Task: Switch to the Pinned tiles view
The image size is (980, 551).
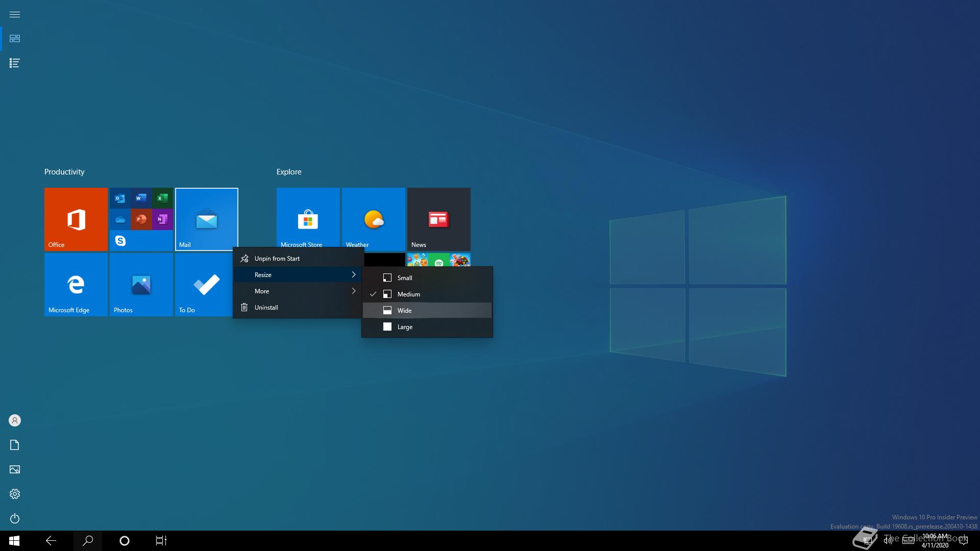Action: (15, 39)
